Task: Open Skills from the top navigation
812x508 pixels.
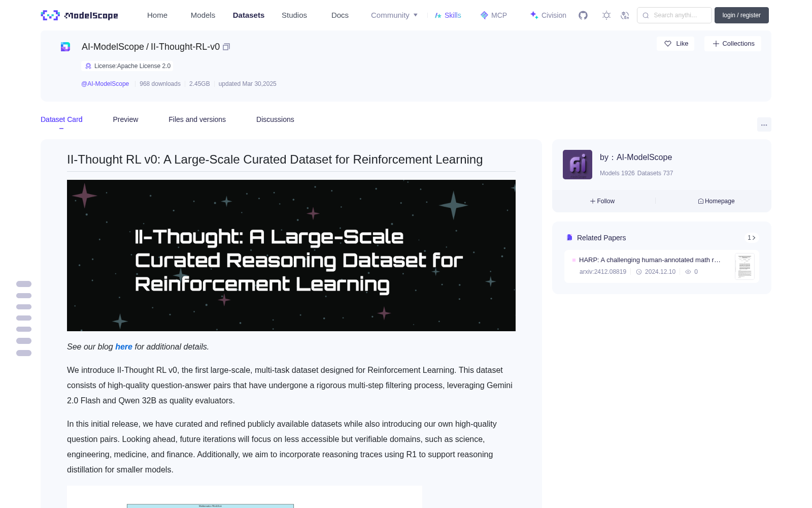Action: click(448, 15)
